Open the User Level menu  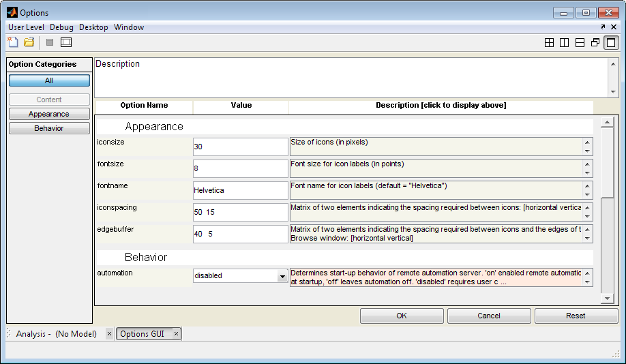point(26,27)
